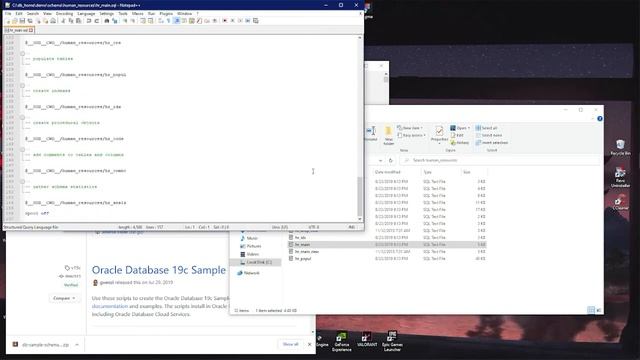640x360 pixels.
Task: Click Edit in File Explorer ribbon
Action: (x=457, y=136)
